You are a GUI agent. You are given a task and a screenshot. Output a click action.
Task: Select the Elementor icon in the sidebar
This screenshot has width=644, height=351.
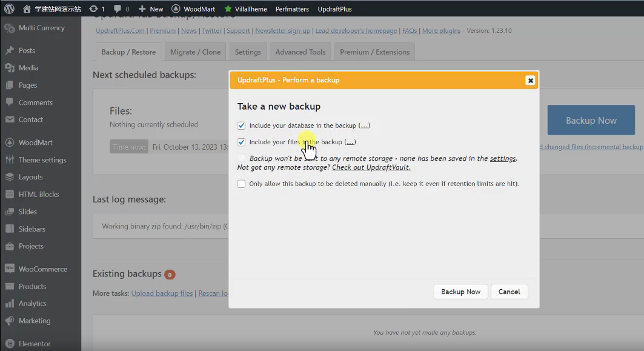[10, 344]
